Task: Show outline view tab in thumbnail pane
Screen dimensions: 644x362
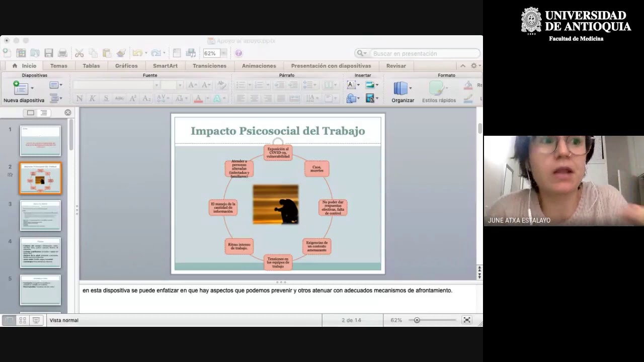Action: pos(44,113)
